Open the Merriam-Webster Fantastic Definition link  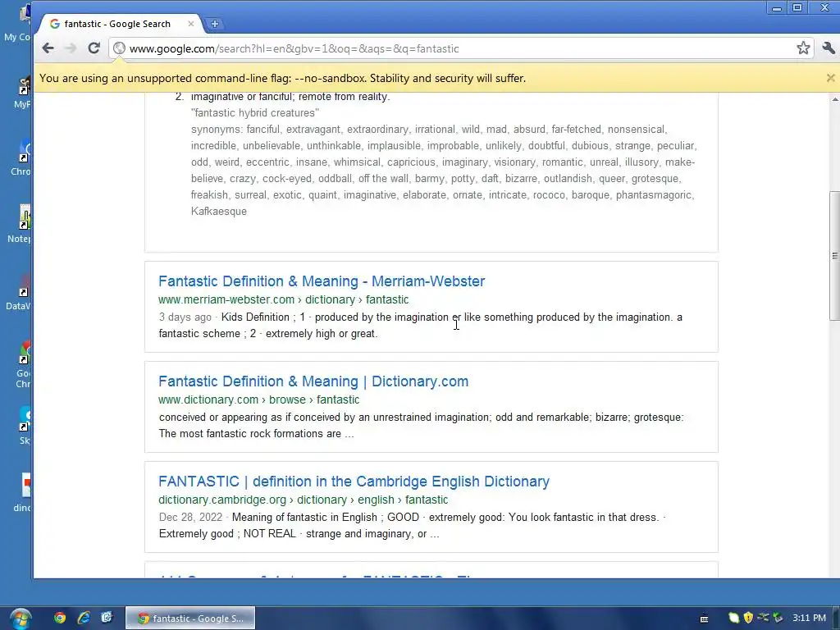click(x=322, y=281)
